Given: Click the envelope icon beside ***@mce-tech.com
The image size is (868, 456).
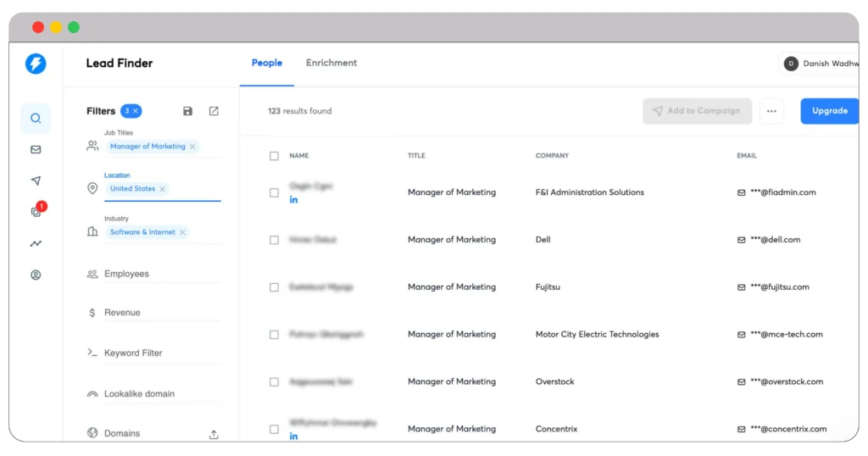Looking at the screenshot, I should click(741, 335).
